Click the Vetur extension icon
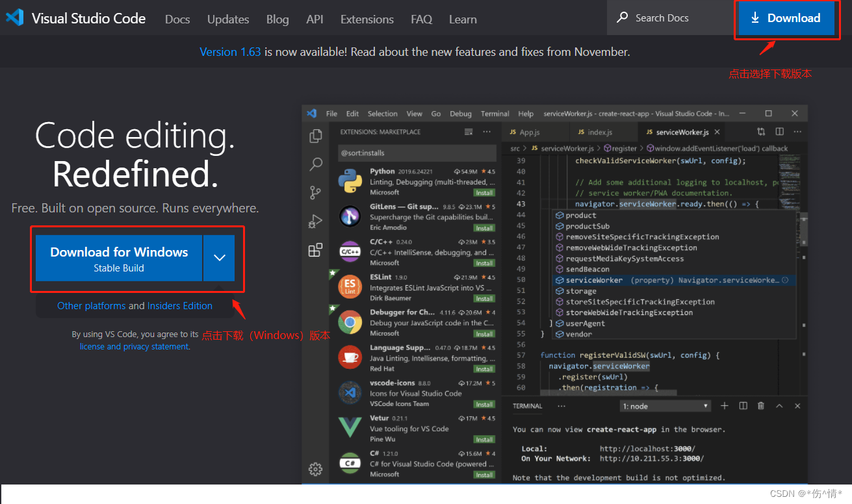This screenshot has width=852, height=504. coord(350,427)
